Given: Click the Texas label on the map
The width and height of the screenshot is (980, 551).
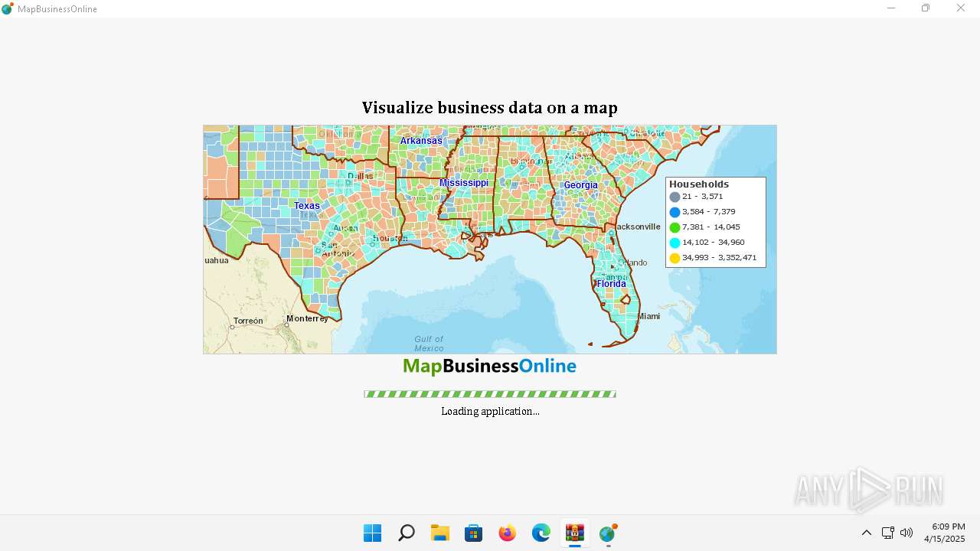Looking at the screenshot, I should pyautogui.click(x=307, y=205).
